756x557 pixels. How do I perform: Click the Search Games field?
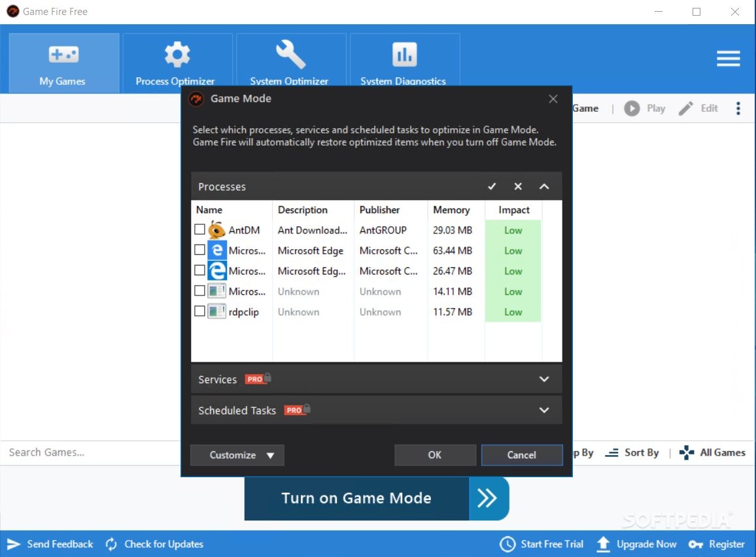click(92, 452)
